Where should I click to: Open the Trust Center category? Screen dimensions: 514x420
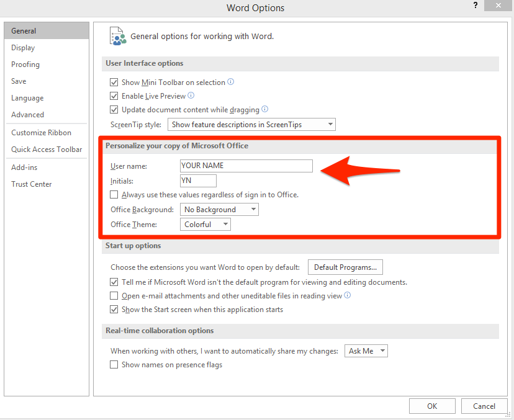click(x=47, y=184)
